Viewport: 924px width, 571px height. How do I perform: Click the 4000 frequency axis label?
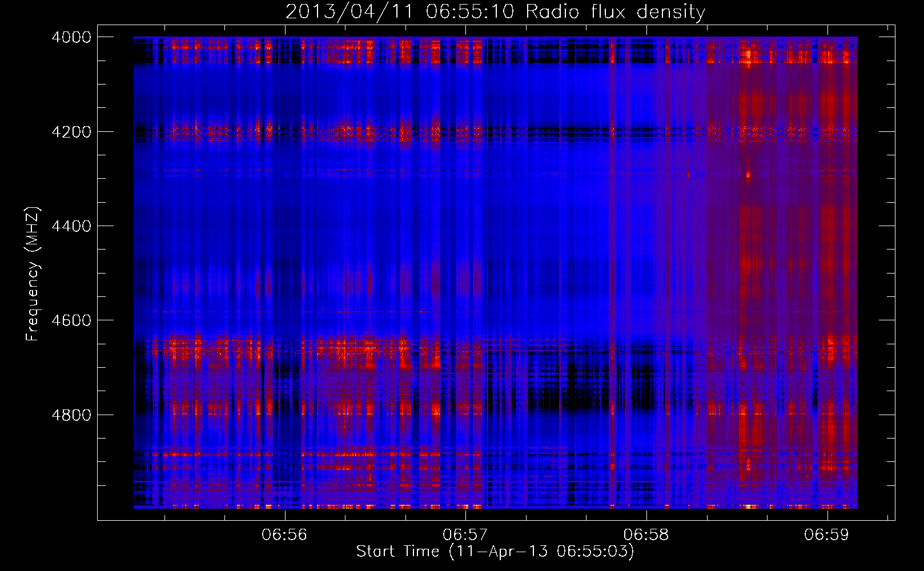coord(71,37)
